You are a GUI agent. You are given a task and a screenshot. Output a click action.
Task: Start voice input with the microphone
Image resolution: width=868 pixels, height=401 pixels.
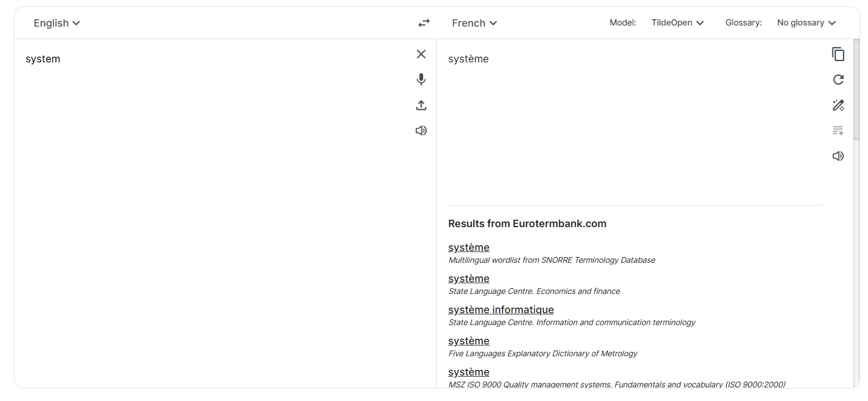point(421,79)
